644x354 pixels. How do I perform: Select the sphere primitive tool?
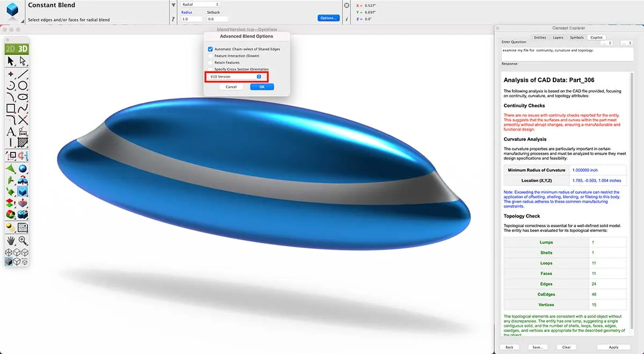(23, 168)
